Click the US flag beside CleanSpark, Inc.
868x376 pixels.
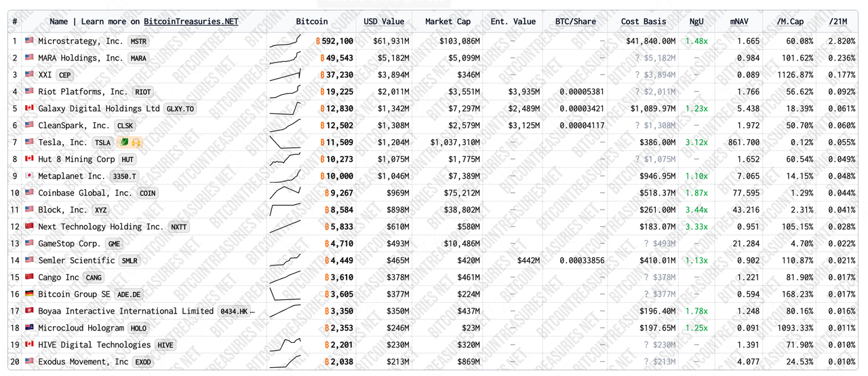tap(29, 126)
